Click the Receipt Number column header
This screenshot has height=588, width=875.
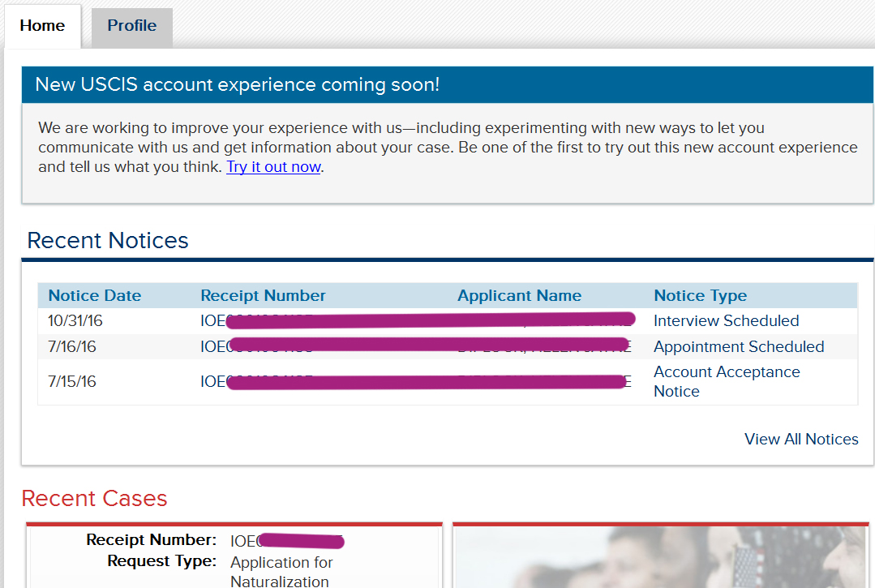[x=263, y=295]
